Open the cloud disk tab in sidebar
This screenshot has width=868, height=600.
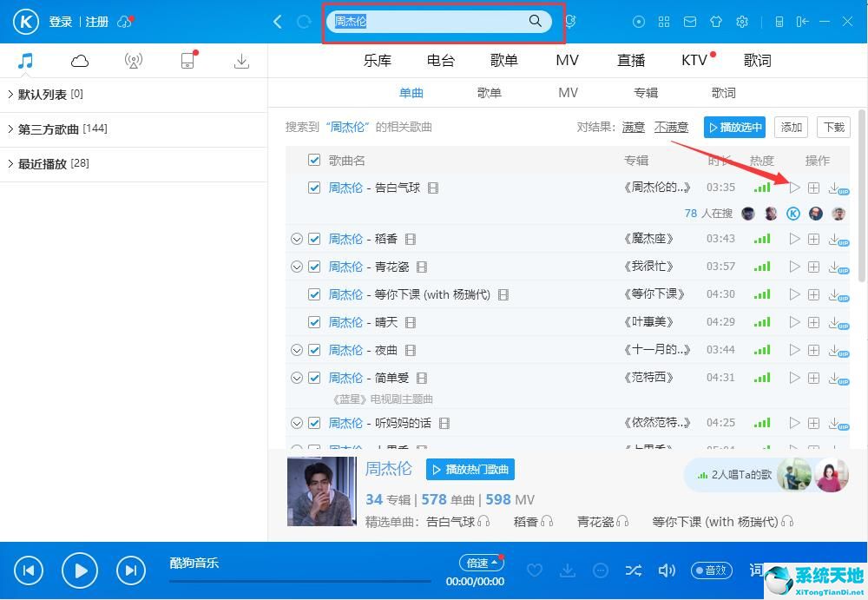pyautogui.click(x=80, y=61)
